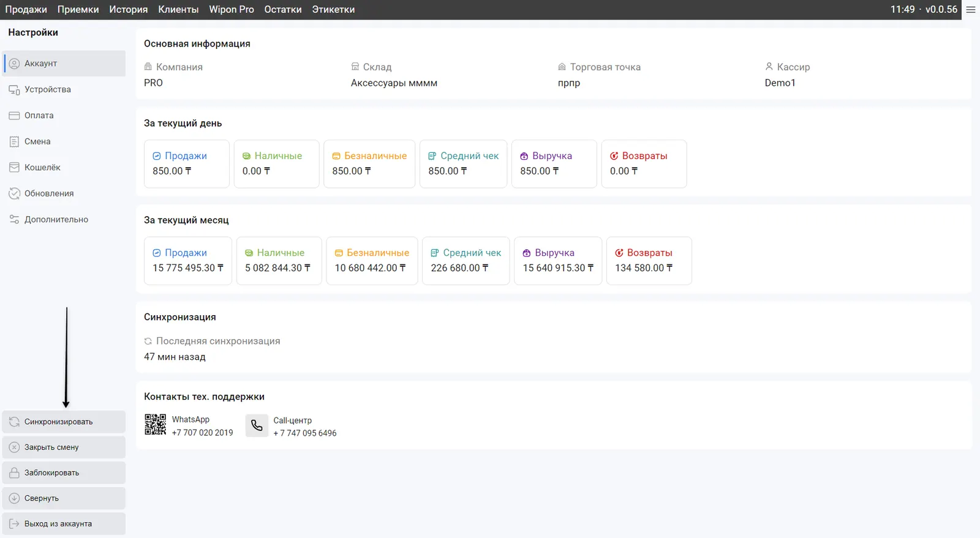
Task: Select Смена in the settings sidebar
Action: pyautogui.click(x=37, y=141)
